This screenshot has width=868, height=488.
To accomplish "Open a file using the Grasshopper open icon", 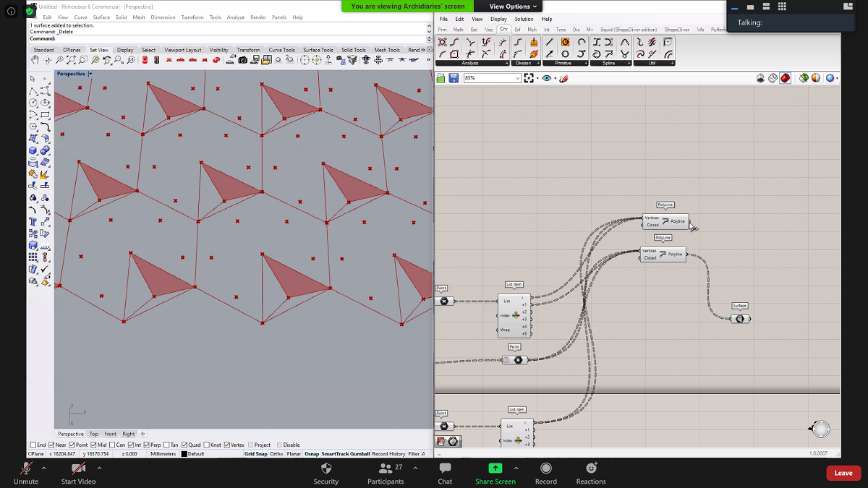I will pyautogui.click(x=441, y=77).
